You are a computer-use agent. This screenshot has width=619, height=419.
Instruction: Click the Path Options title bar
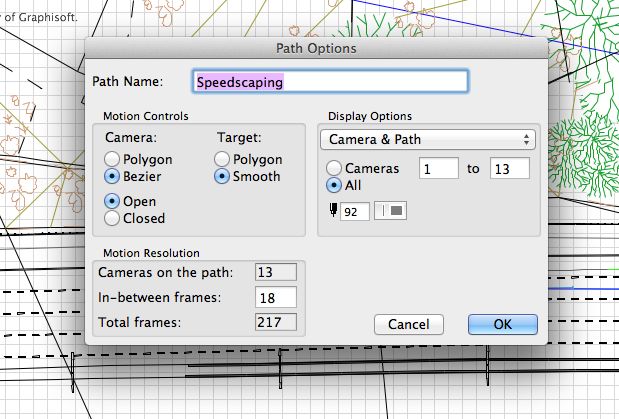[316, 48]
